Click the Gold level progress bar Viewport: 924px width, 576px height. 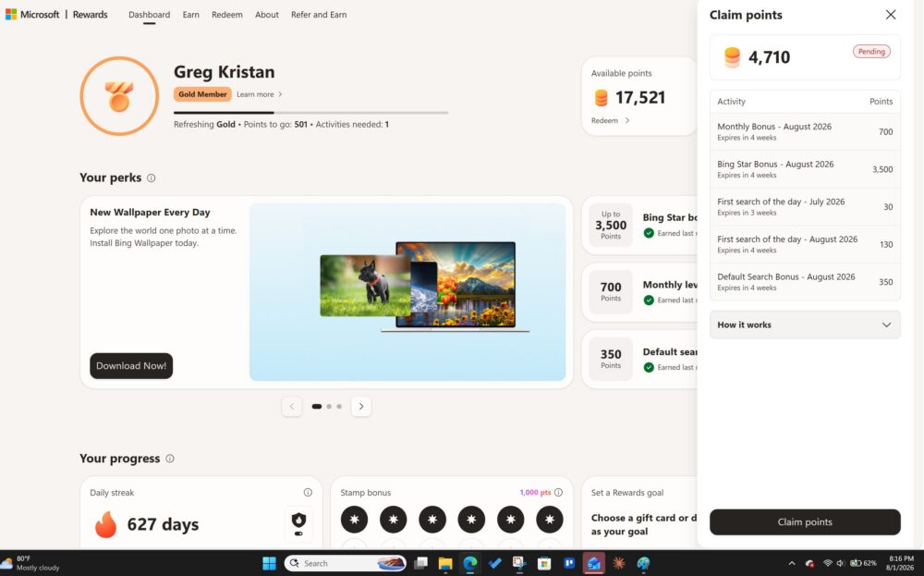(x=310, y=112)
